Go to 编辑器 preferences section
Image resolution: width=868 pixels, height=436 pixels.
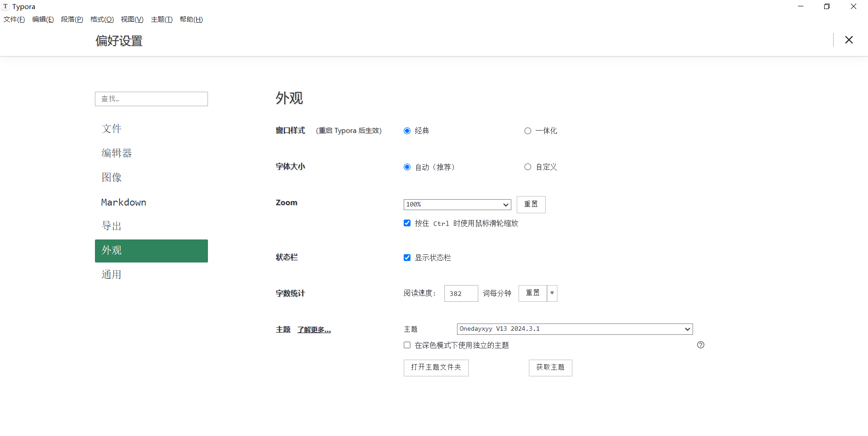(x=151, y=153)
